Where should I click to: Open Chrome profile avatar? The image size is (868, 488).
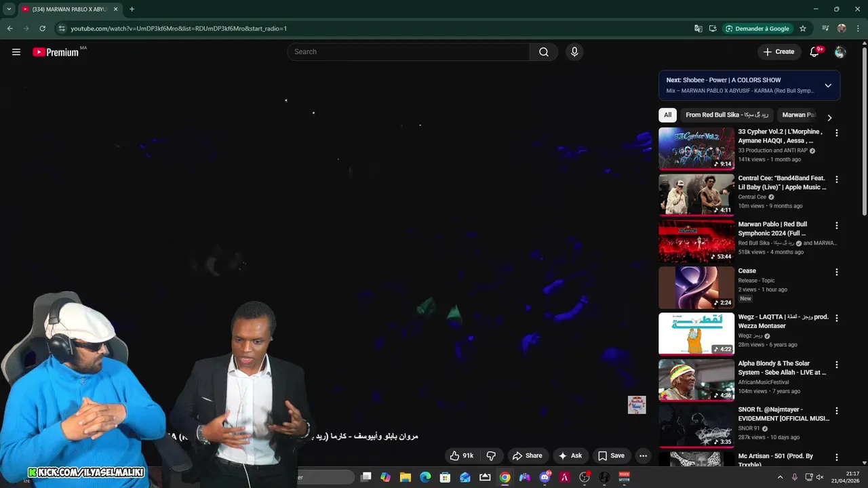click(842, 28)
